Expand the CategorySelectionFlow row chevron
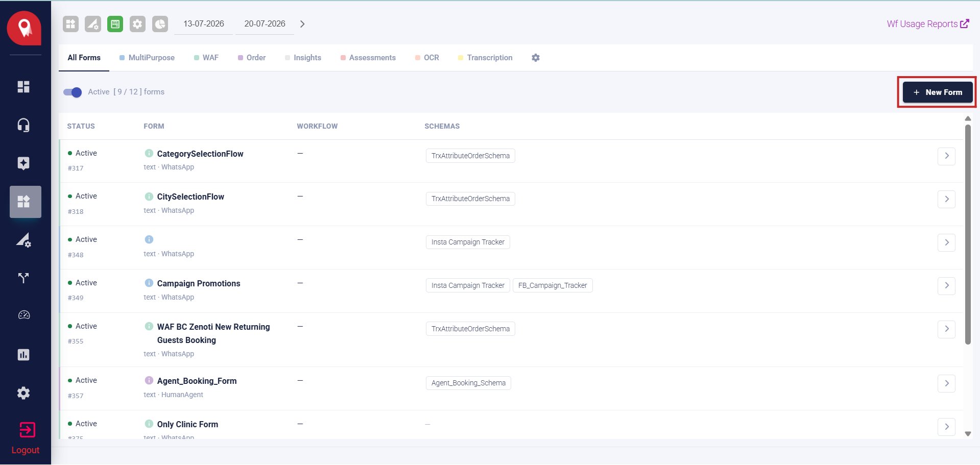The height and width of the screenshot is (465, 980). [946, 156]
